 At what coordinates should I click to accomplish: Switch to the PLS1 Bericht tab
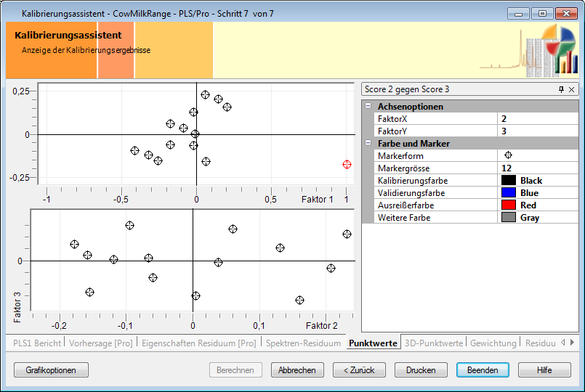36,343
